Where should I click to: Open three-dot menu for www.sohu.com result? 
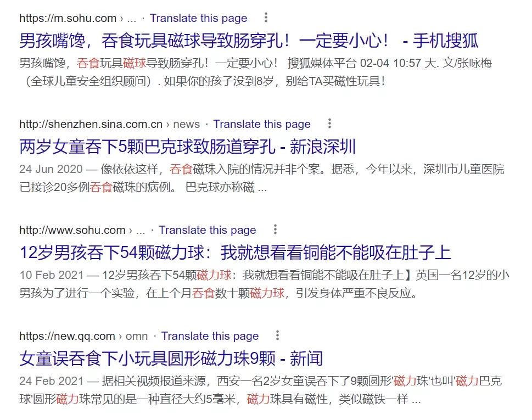[275, 229]
